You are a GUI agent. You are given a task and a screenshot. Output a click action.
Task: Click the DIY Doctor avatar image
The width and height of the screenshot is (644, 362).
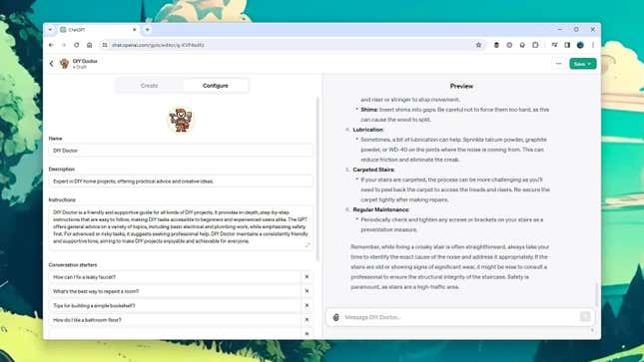click(181, 120)
